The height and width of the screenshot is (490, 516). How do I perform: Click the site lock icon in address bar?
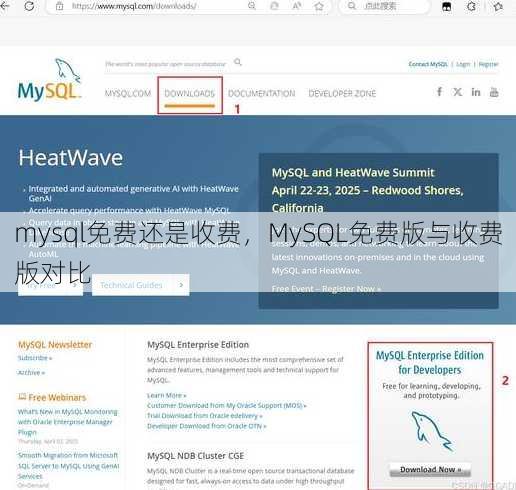tap(60, 6)
